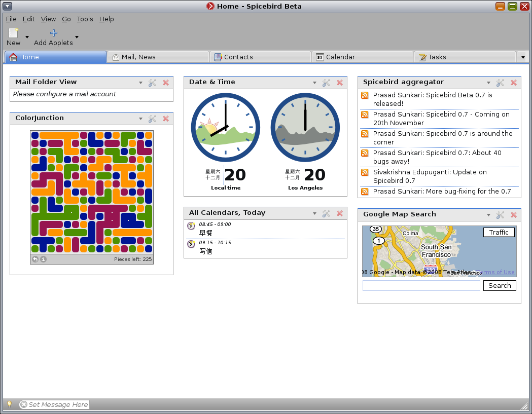Switch to the Calendar tab
532x414 pixels.
point(363,57)
